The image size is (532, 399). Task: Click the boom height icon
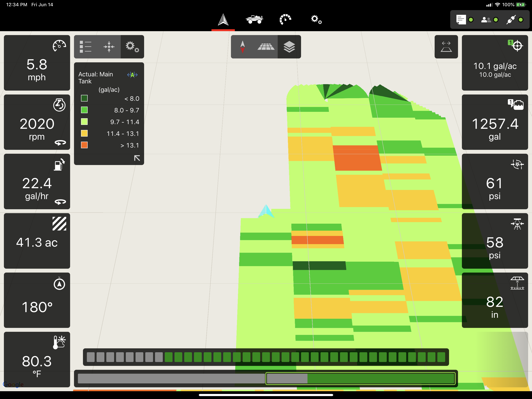[517, 283]
